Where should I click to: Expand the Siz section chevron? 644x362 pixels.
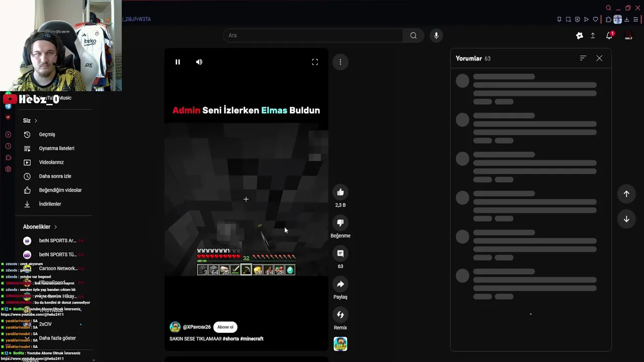pyautogui.click(x=36, y=121)
